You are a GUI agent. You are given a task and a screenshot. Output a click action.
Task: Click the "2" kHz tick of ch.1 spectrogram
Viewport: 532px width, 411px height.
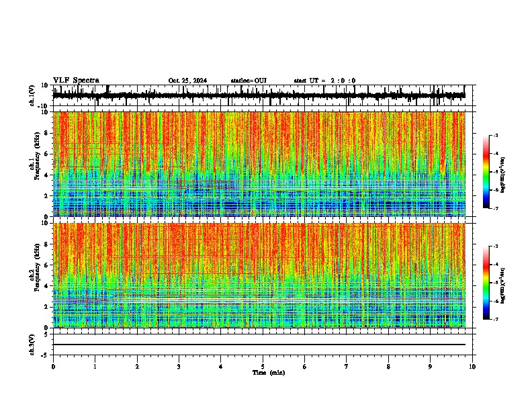pyautogui.click(x=46, y=195)
